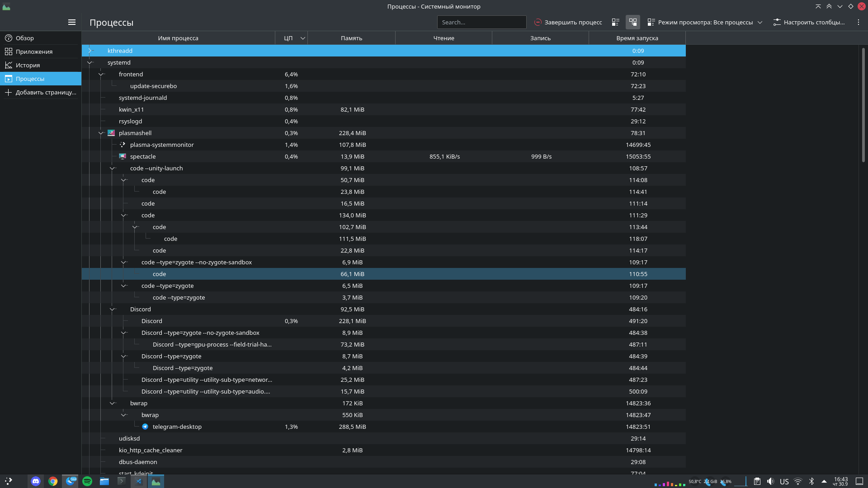Sort by Время запуска column
868x488 pixels.
pyautogui.click(x=637, y=38)
